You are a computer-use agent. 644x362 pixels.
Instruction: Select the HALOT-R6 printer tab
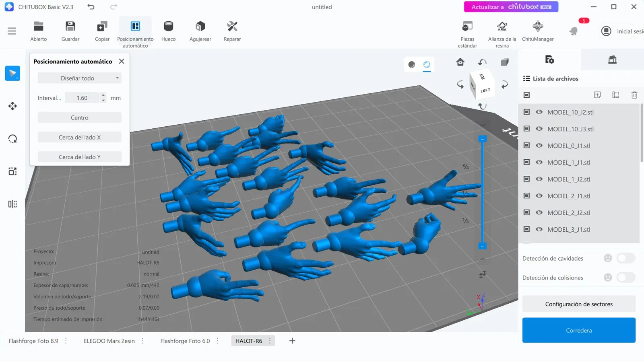tap(249, 341)
